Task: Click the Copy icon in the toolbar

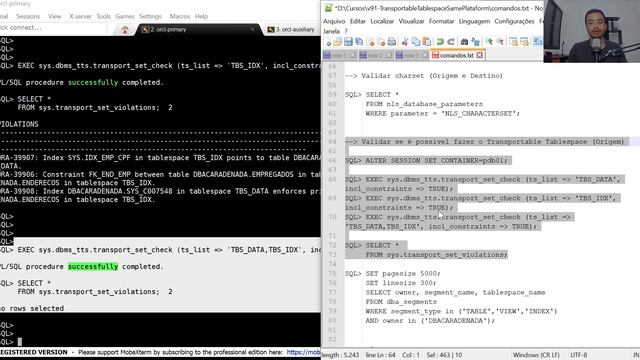Action: [416, 42]
